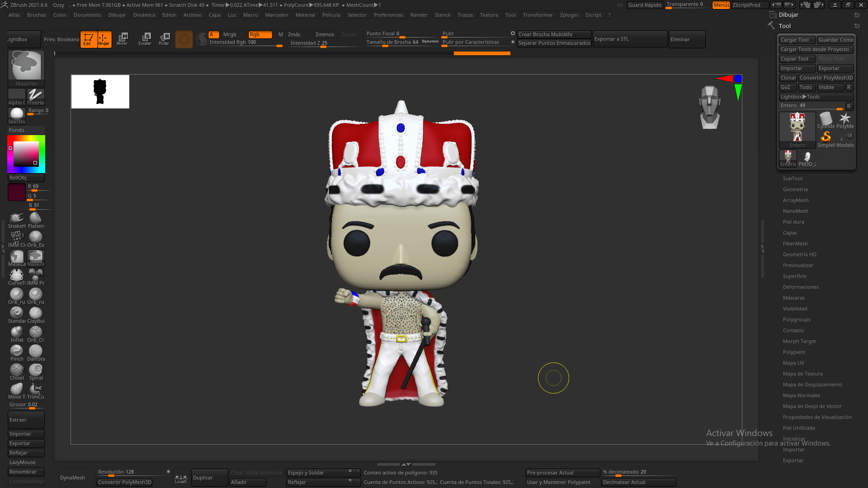Image resolution: width=868 pixels, height=488 pixels.
Task: Open the Zplugin menu
Action: point(569,14)
